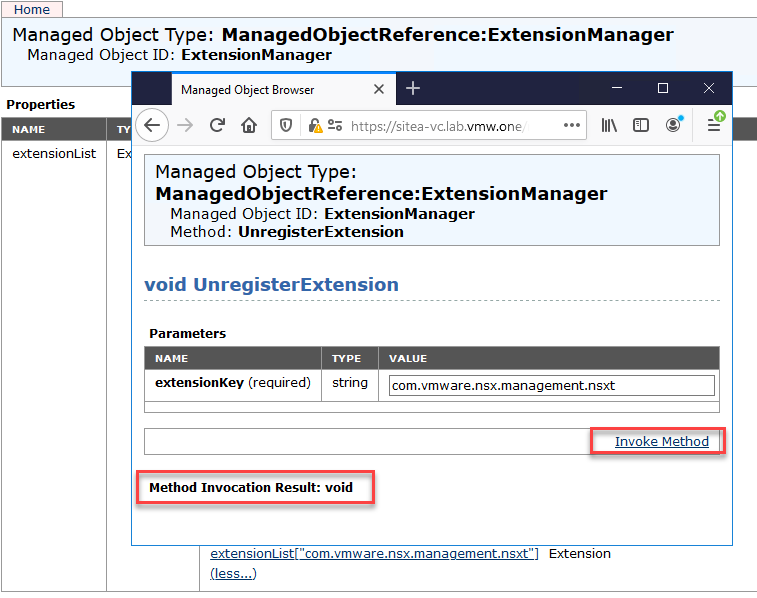This screenshot has width=757, height=598.
Task: Click Method: UnregisterExtension header text
Action: tap(287, 232)
